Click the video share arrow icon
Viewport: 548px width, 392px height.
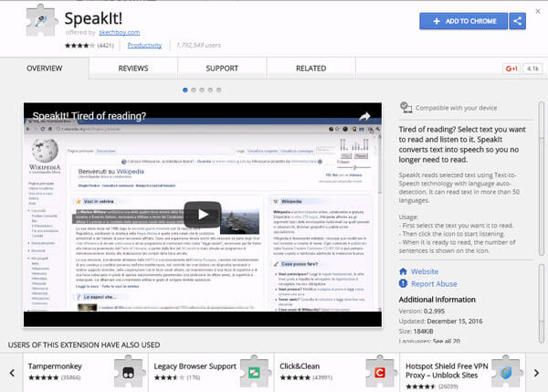pyautogui.click(x=364, y=116)
